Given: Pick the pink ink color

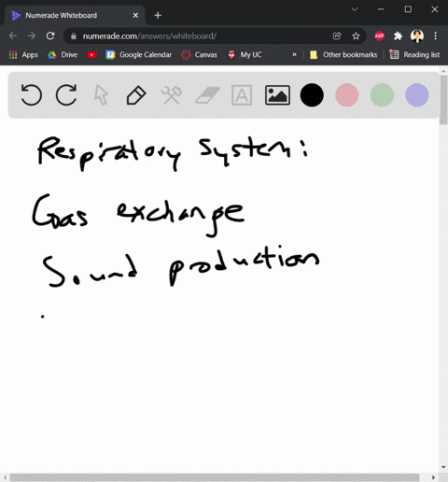Looking at the screenshot, I should coord(347,95).
